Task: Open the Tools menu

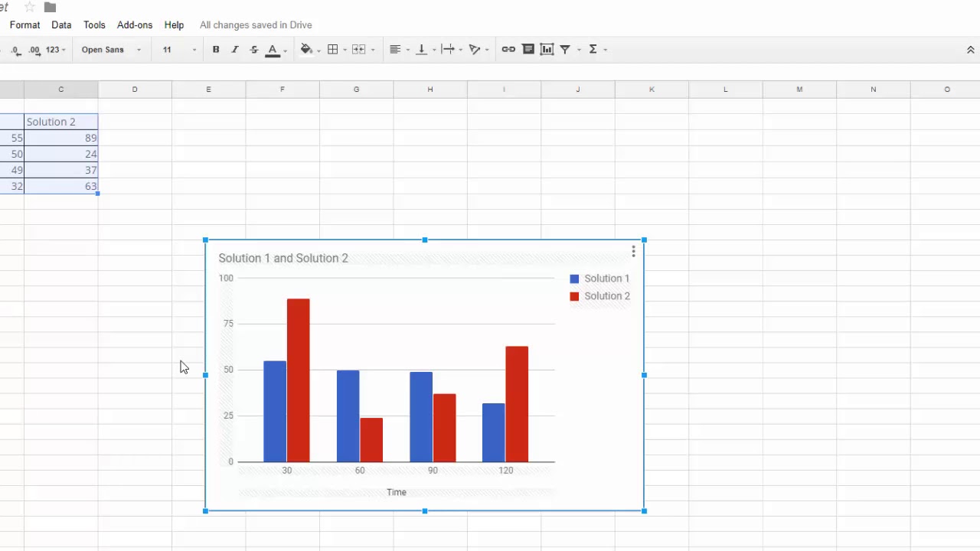Action: [94, 25]
